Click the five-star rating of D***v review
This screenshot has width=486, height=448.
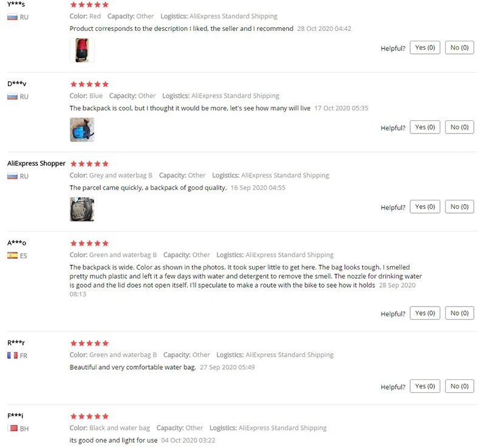tap(89, 84)
